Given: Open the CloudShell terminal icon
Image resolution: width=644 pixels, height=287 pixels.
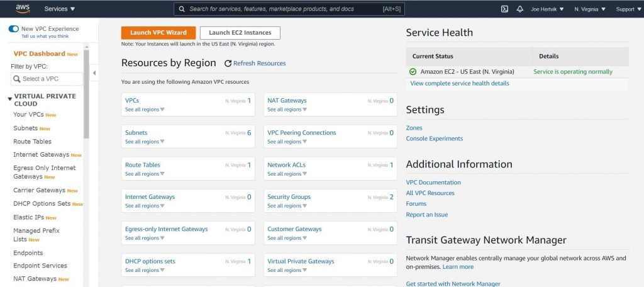Looking at the screenshot, I should (505, 9).
